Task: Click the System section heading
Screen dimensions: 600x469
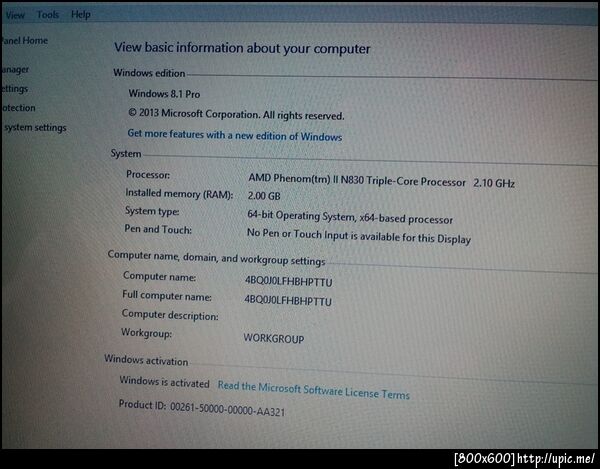Action: click(126, 153)
